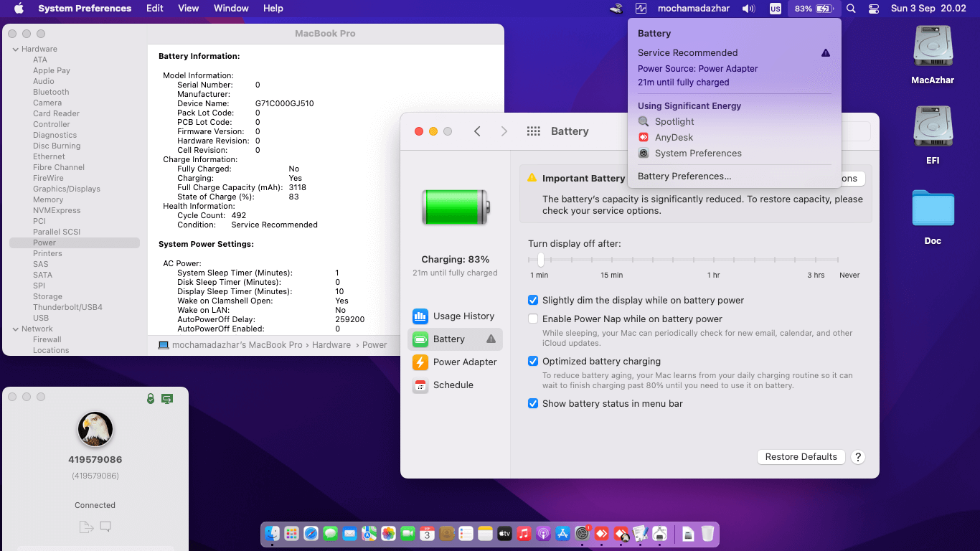Collapse the Network tree section
This screenshot has width=980, height=551.
click(x=16, y=329)
